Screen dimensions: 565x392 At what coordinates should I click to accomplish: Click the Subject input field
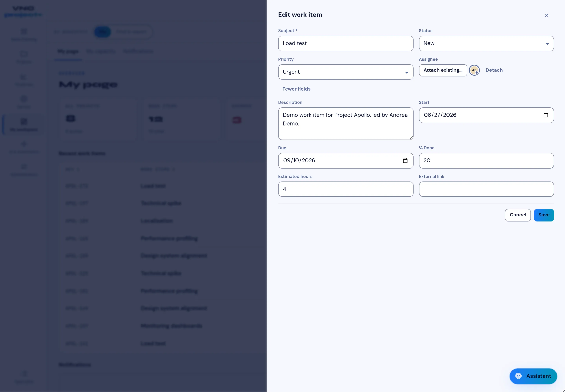(x=345, y=44)
